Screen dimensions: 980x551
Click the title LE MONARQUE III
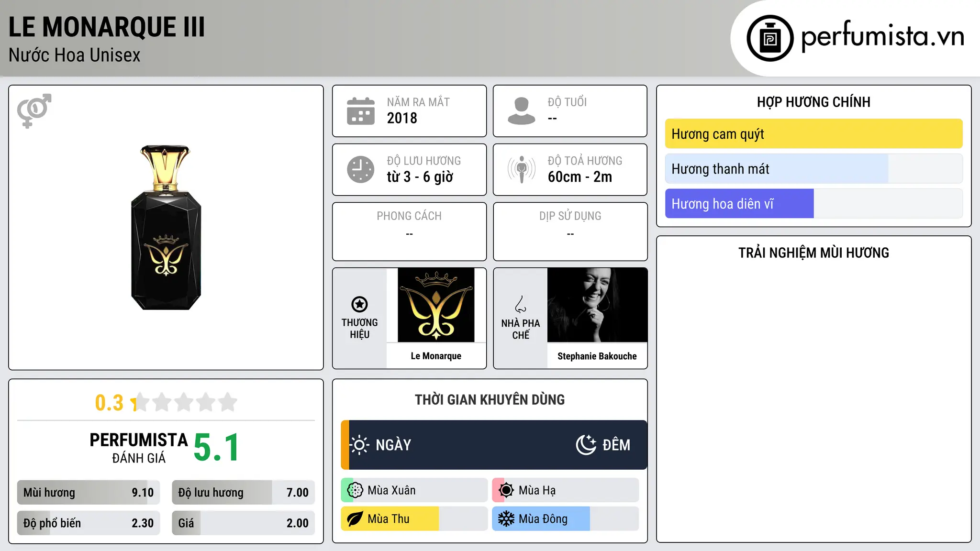point(107,27)
